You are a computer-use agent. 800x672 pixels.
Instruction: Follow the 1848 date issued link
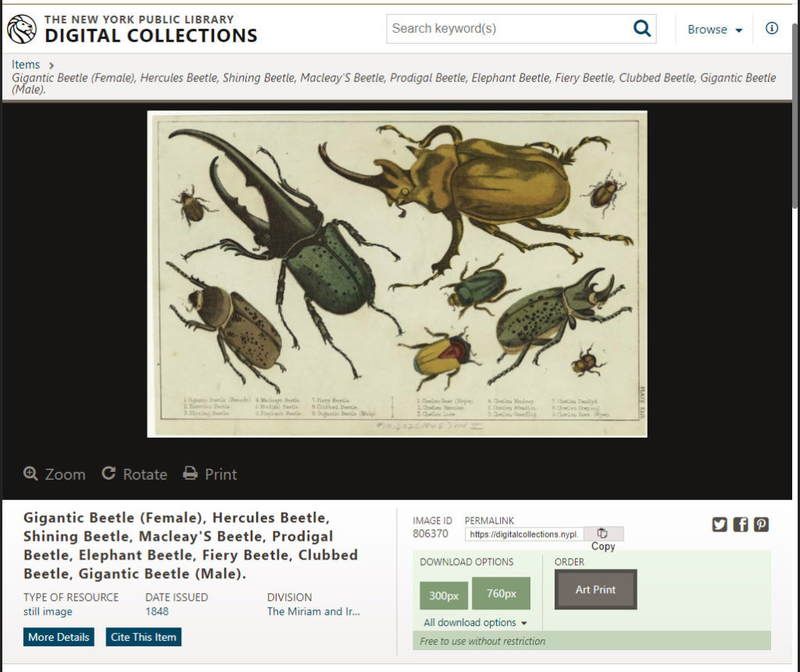(156, 611)
